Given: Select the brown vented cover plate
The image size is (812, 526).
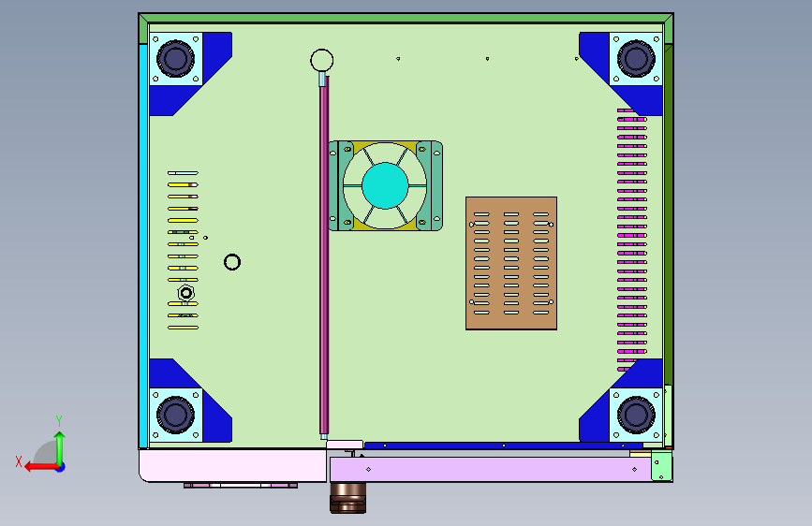Looking at the screenshot, I should (x=511, y=263).
